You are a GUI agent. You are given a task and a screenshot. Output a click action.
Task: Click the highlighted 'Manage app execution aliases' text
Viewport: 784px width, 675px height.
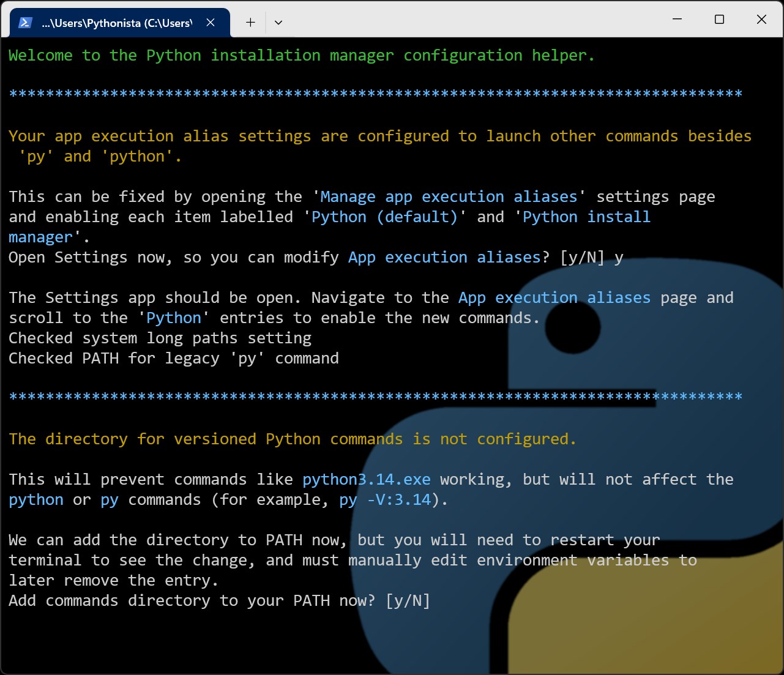click(x=445, y=196)
